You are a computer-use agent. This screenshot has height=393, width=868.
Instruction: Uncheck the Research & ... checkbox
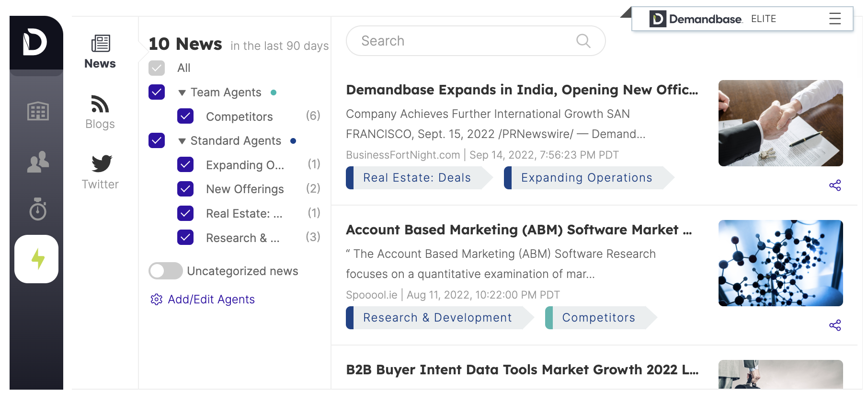pos(185,237)
